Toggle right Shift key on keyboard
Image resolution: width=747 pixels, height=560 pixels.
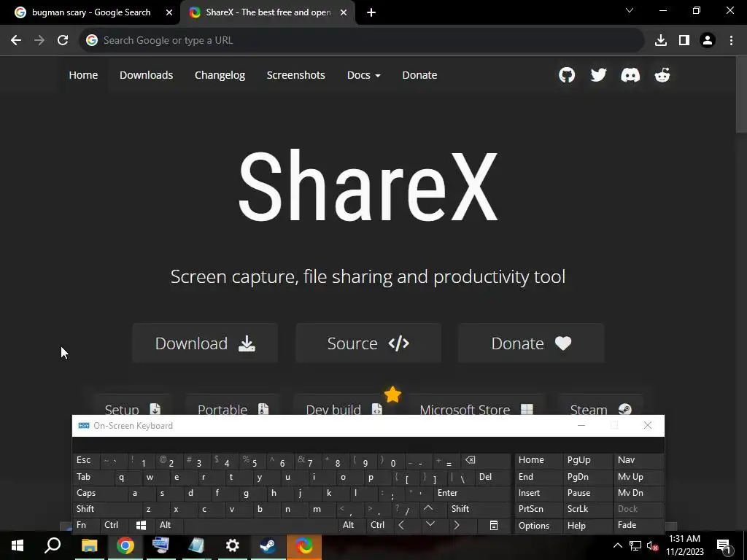tap(479, 509)
